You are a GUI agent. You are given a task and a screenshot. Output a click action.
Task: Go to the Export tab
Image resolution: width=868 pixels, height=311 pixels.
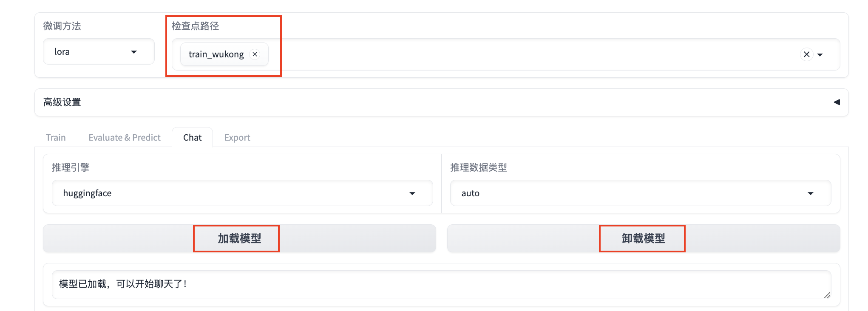tap(237, 138)
